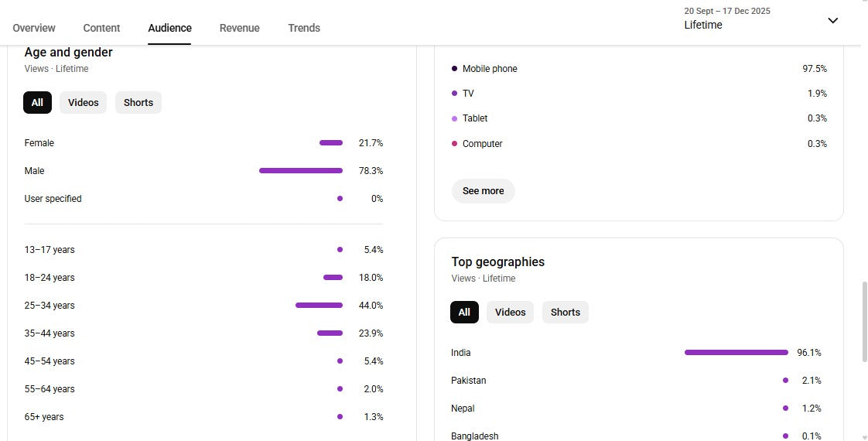The image size is (868, 441).
Task: Select Shorts filter under Age and gender
Action: (x=138, y=103)
